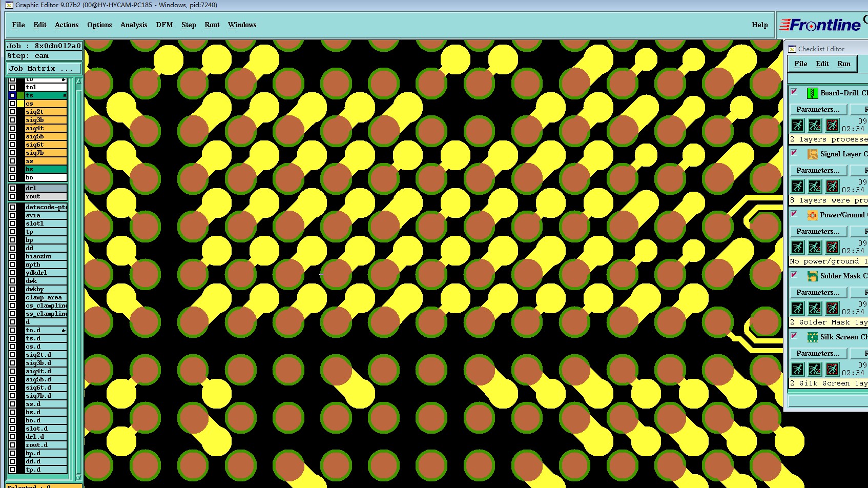Select layer clamp_area in the layer list
This screenshot has height=488, width=868.
pyautogui.click(x=46, y=297)
